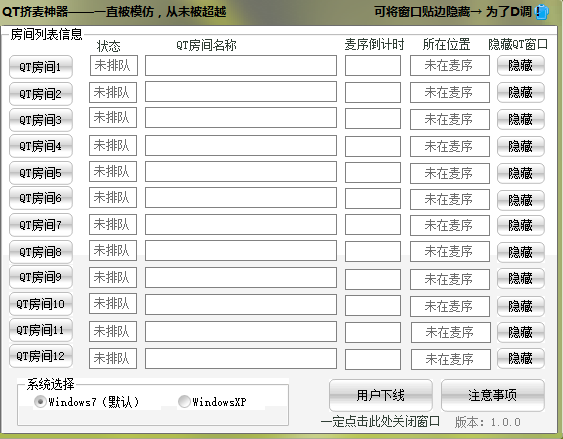Hide the QT window for room 1
The height and width of the screenshot is (439, 563).
(x=521, y=65)
